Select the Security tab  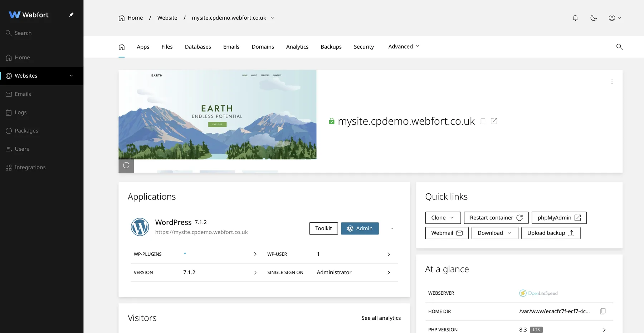[x=364, y=47]
